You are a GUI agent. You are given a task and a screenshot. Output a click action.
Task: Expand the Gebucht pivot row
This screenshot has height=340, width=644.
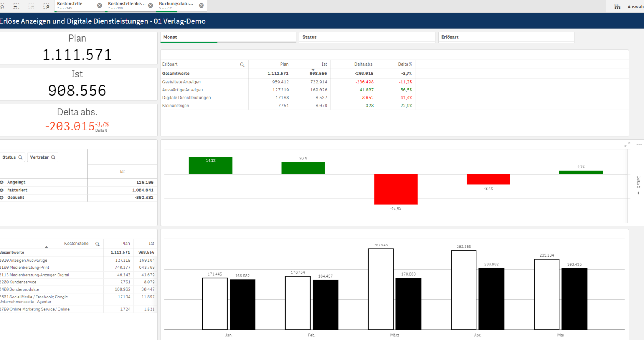(2, 198)
